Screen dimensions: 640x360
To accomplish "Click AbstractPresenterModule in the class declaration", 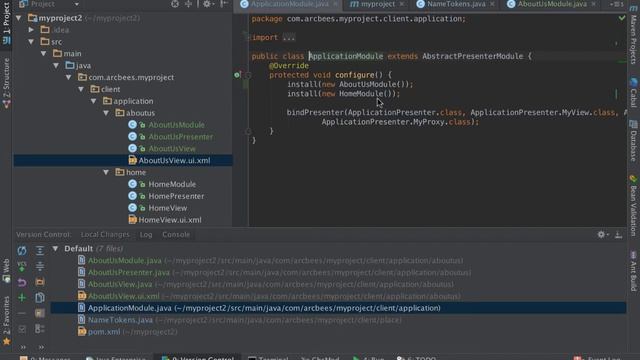I will click(x=473, y=56).
